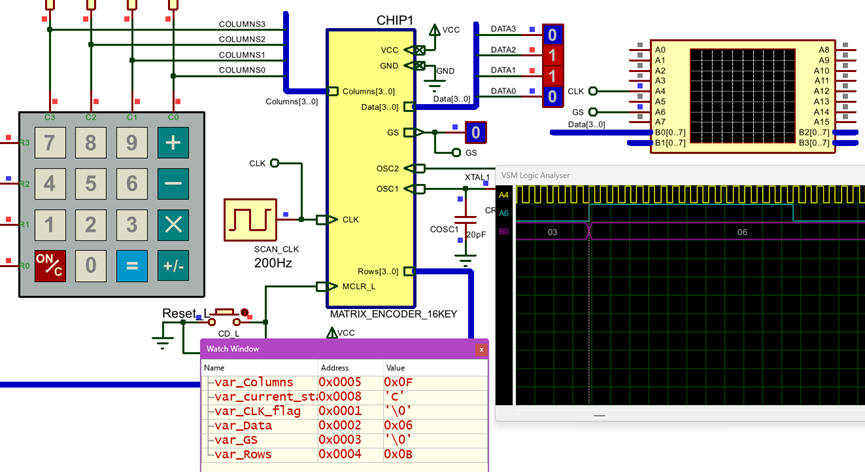The width and height of the screenshot is (865, 472).
Task: Click the CHIP1 component reference label
Action: coord(395,20)
